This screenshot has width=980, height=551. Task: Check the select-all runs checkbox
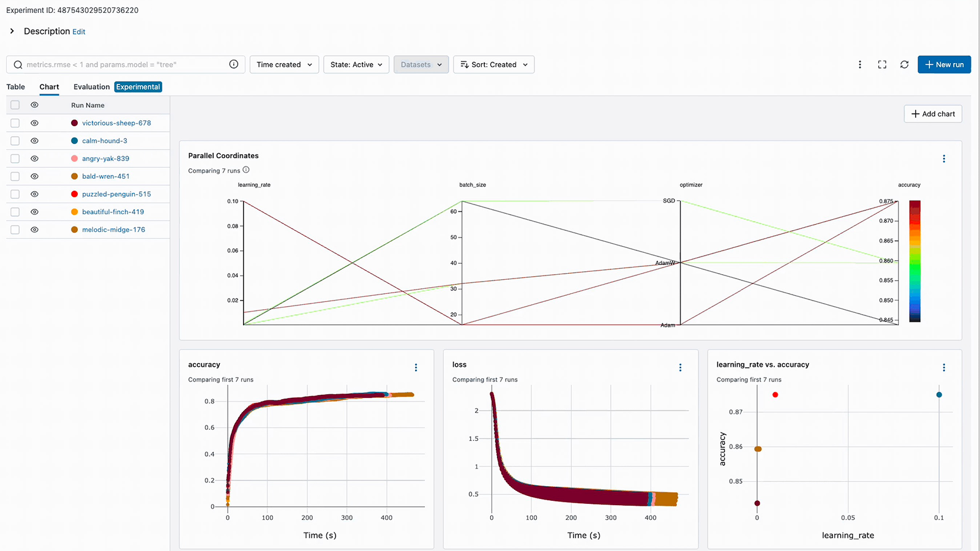coord(15,105)
